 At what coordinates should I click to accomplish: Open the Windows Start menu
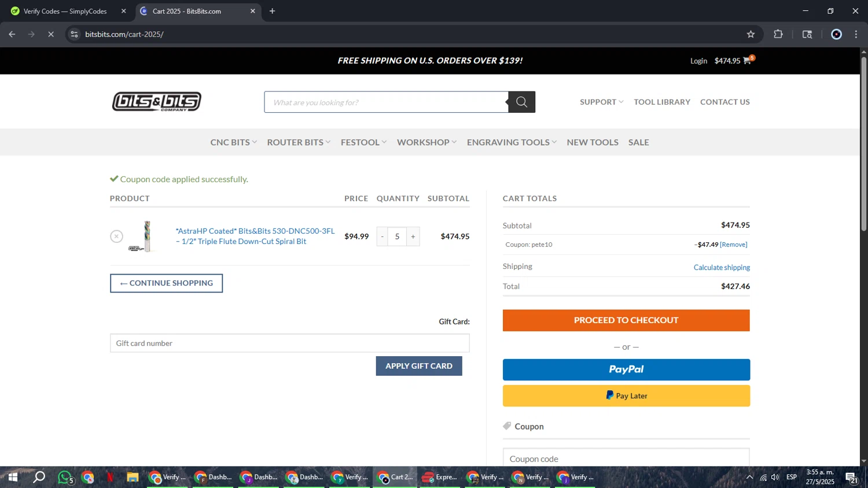[x=13, y=477]
